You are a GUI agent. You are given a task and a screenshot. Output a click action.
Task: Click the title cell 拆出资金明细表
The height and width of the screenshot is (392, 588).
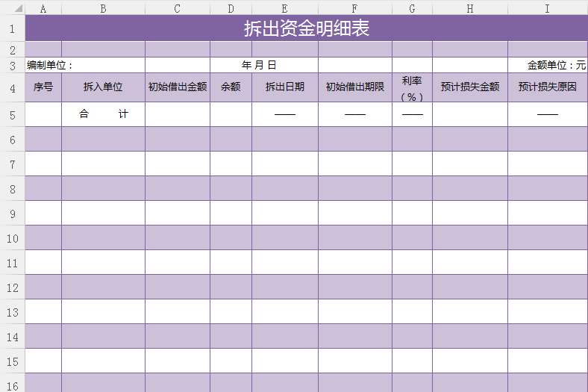(x=306, y=28)
